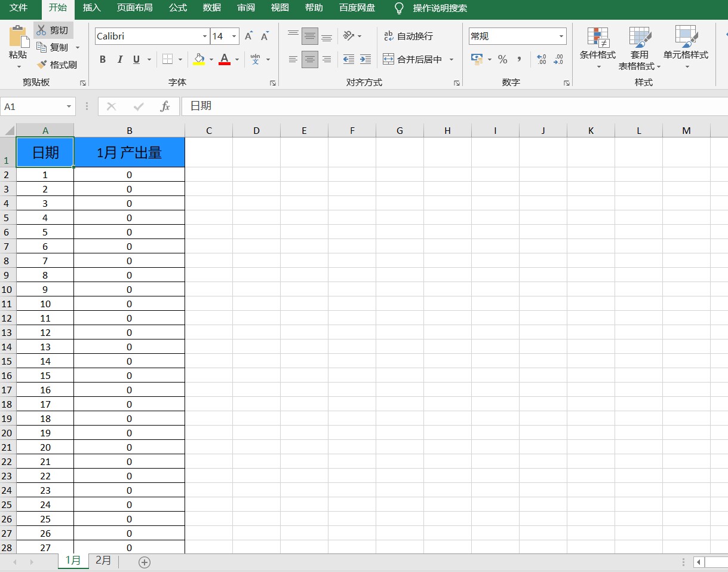Click the text orientation icon

(349, 36)
